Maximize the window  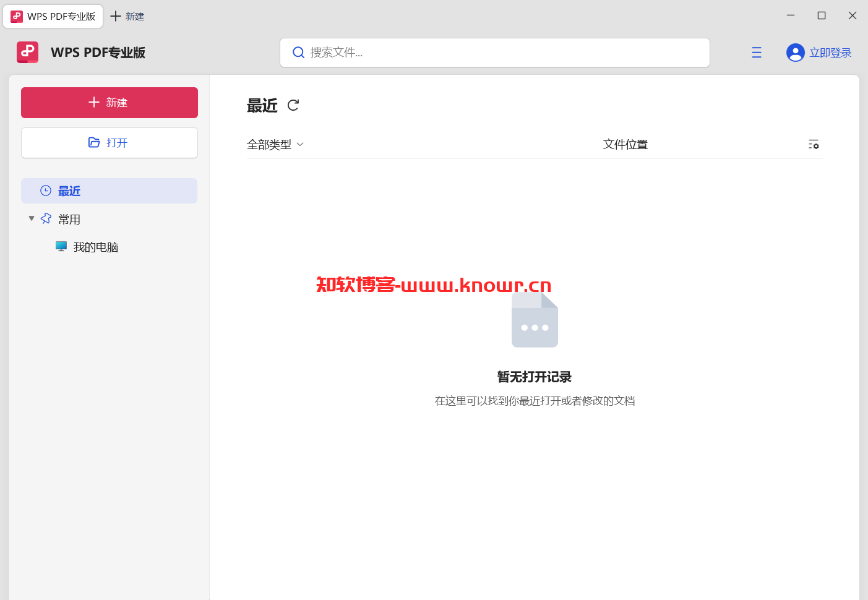[x=822, y=15]
